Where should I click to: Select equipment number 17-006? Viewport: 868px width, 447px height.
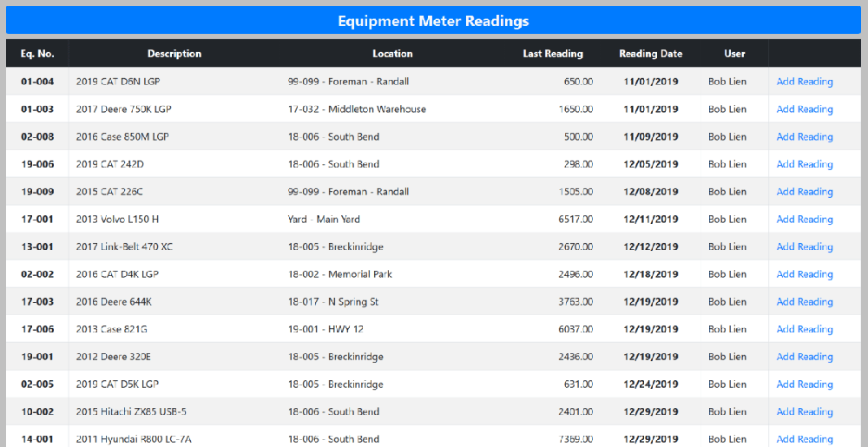click(37, 329)
